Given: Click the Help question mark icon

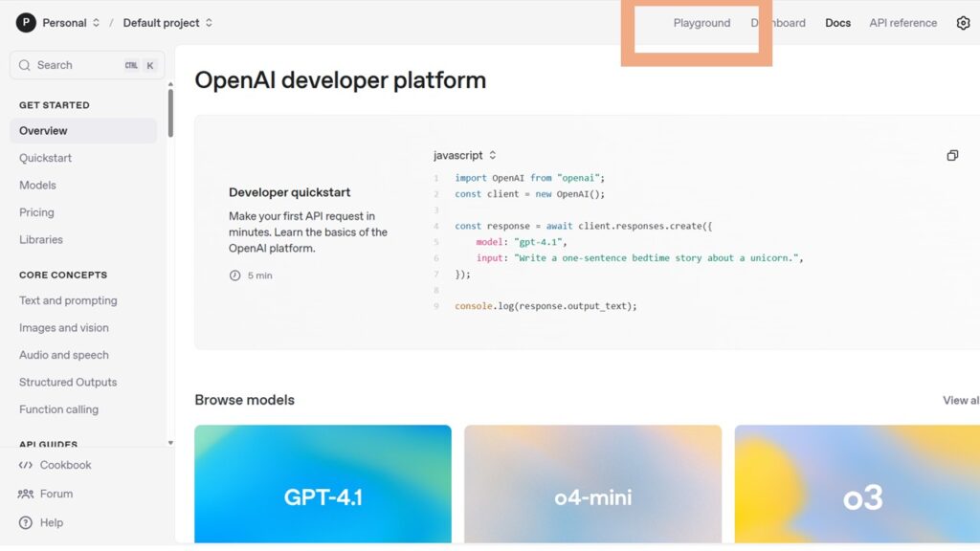Looking at the screenshot, I should point(25,523).
